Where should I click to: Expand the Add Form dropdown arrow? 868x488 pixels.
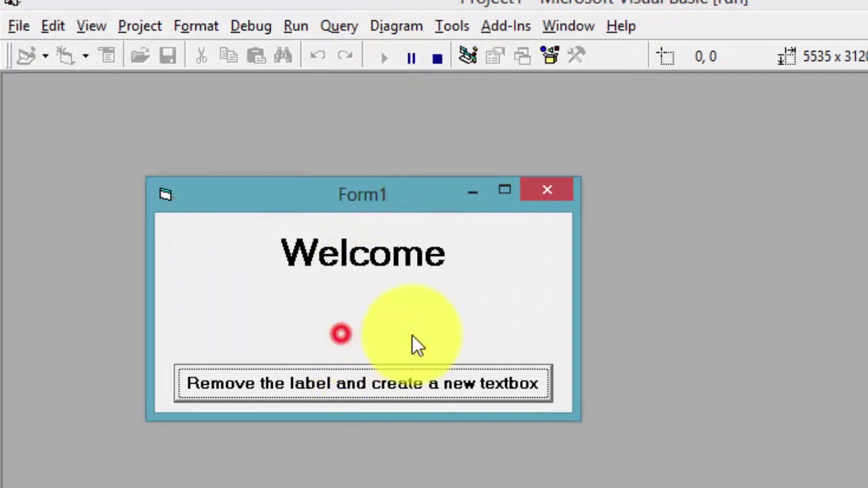point(85,56)
